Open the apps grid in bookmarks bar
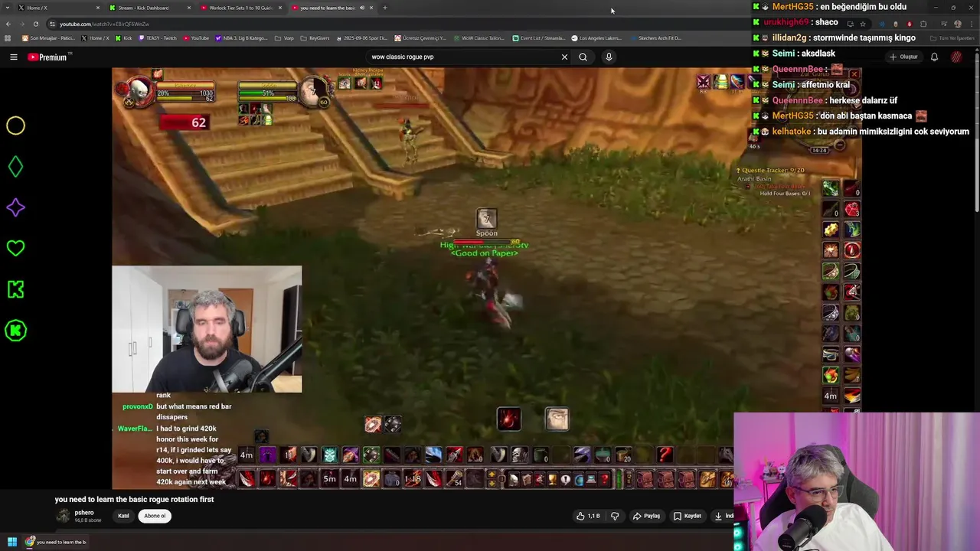The image size is (980, 551). pyautogui.click(x=8, y=37)
